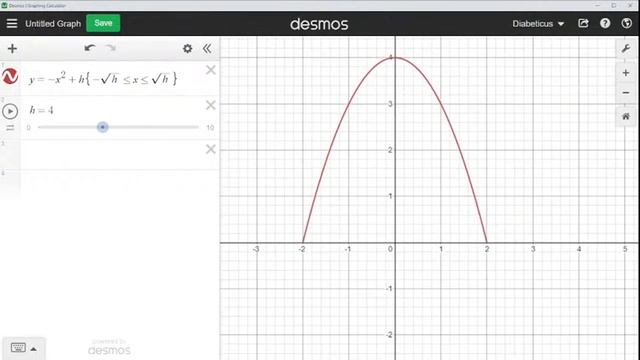Open expression list settings gear
The image size is (640, 360).
coord(187,49)
